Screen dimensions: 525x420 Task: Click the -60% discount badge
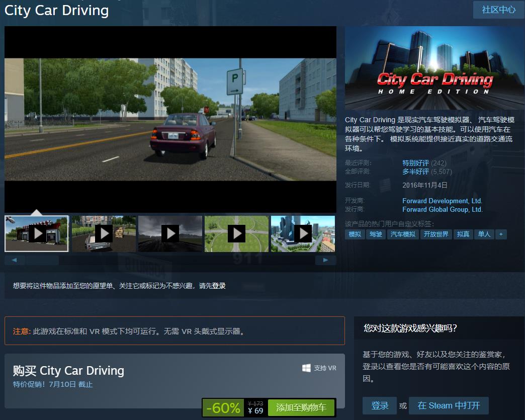point(223,407)
